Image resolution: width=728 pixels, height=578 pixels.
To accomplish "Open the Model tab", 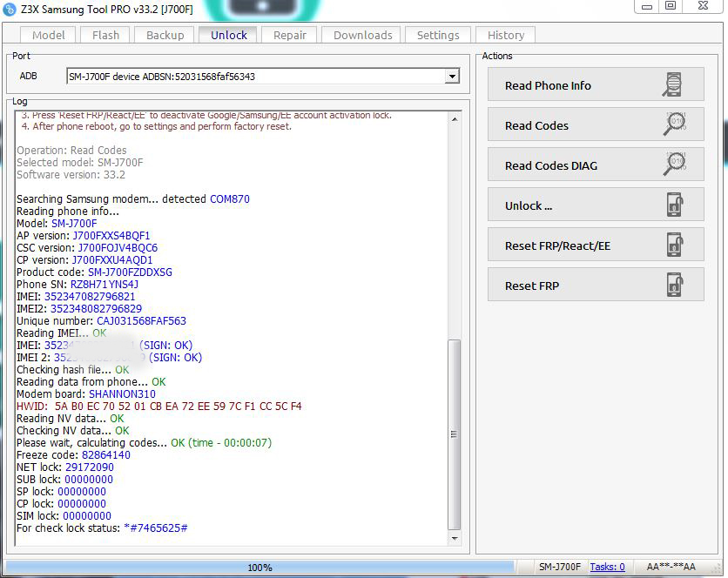I will (x=48, y=36).
